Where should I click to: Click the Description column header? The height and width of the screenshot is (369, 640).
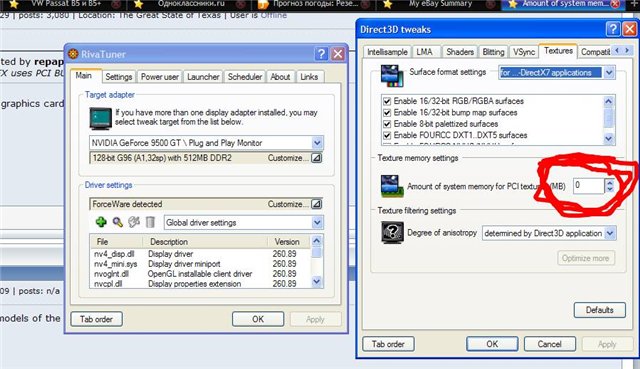pos(205,241)
